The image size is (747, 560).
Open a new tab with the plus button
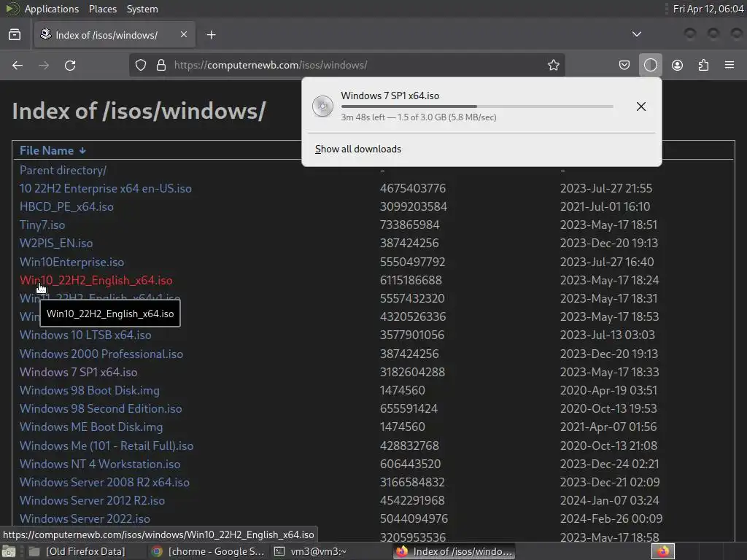click(211, 35)
